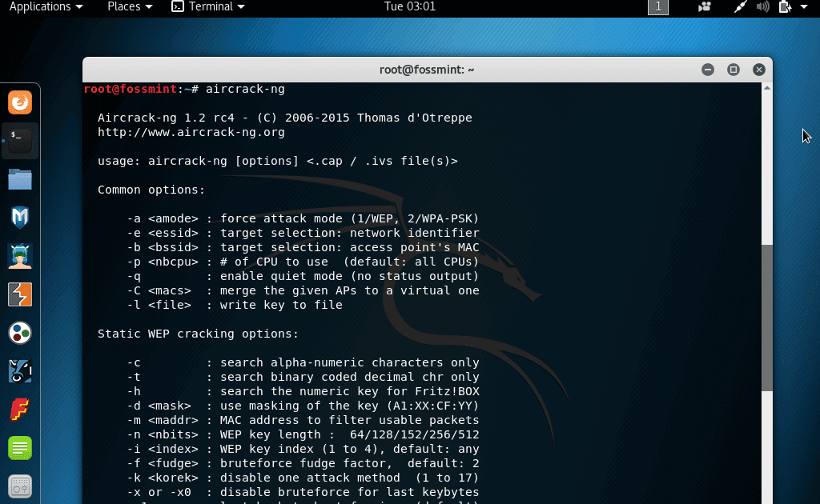Viewport: 820px width, 504px height.
Task: Click the 'usage: aircrack-ng [options]' line
Action: [278, 161]
